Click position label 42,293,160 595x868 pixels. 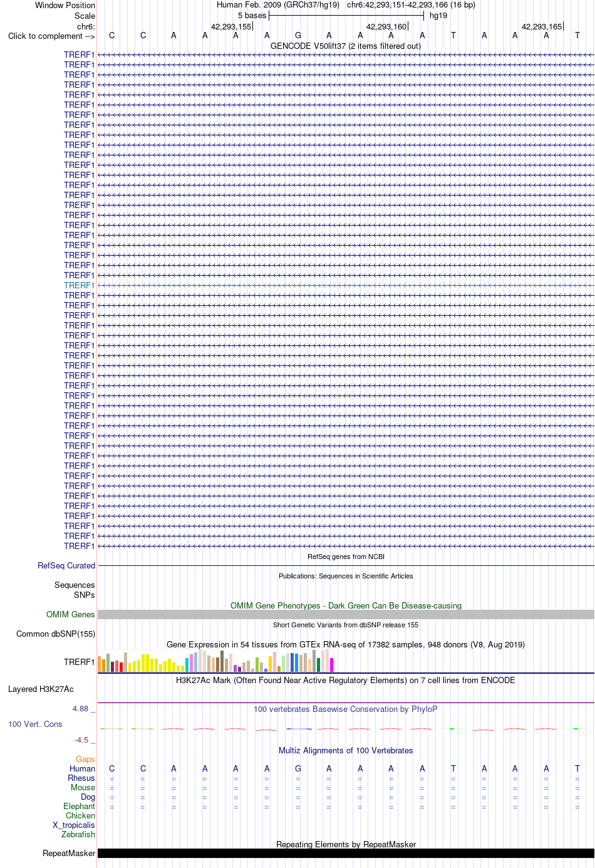point(386,27)
